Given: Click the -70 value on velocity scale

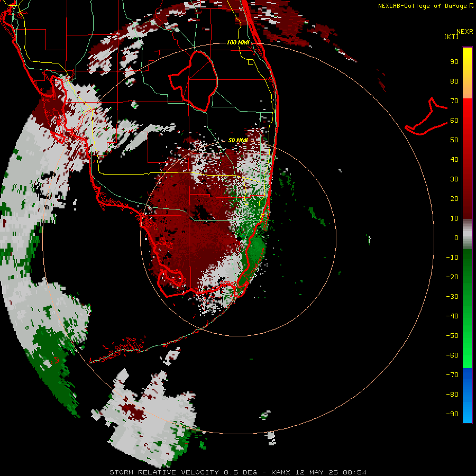Looking at the screenshot, I should [452, 374].
